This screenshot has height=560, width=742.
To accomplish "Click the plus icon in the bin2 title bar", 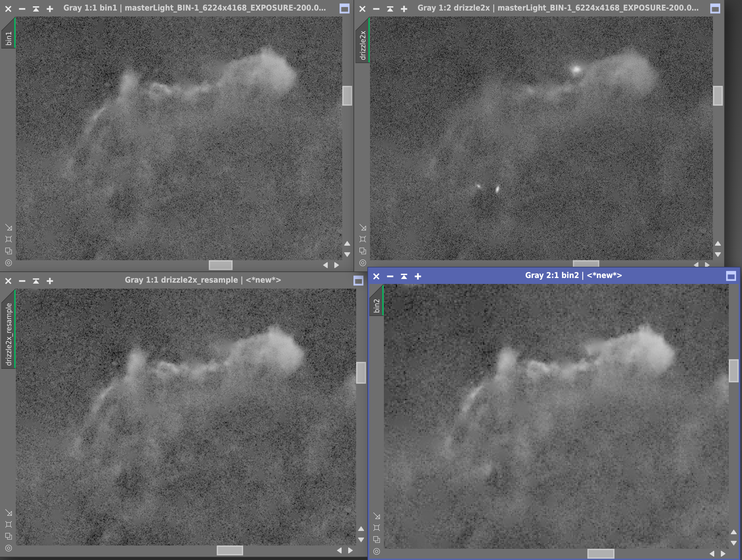I will 418,276.
